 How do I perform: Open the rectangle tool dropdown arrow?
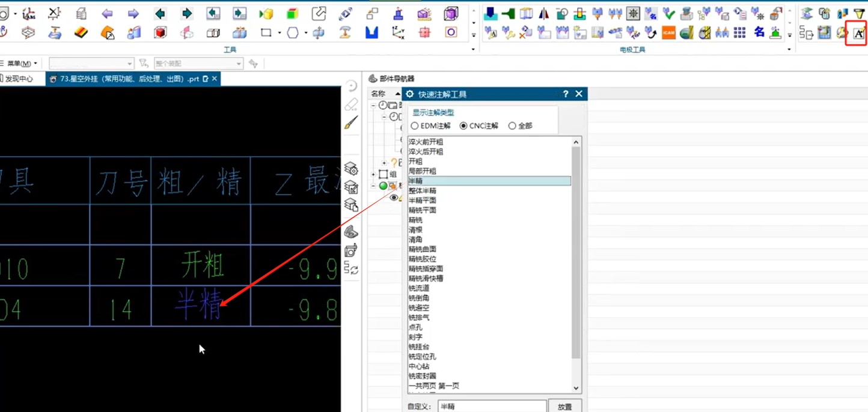click(280, 34)
